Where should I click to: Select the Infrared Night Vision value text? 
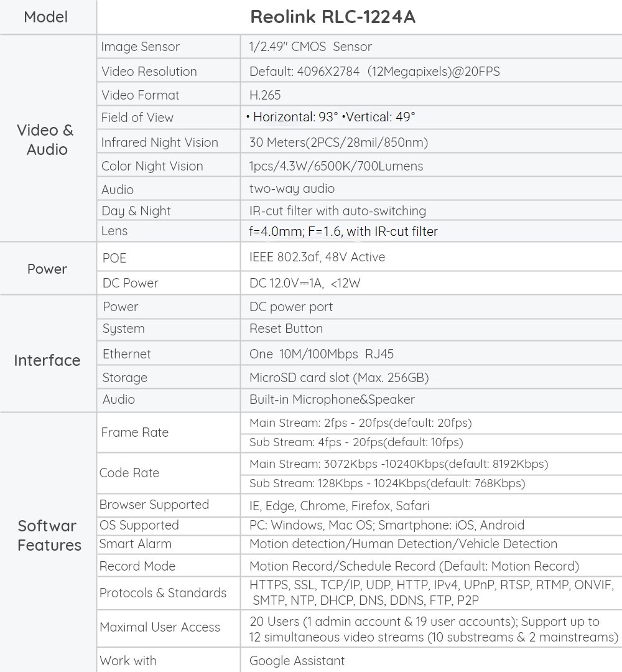pos(338,142)
